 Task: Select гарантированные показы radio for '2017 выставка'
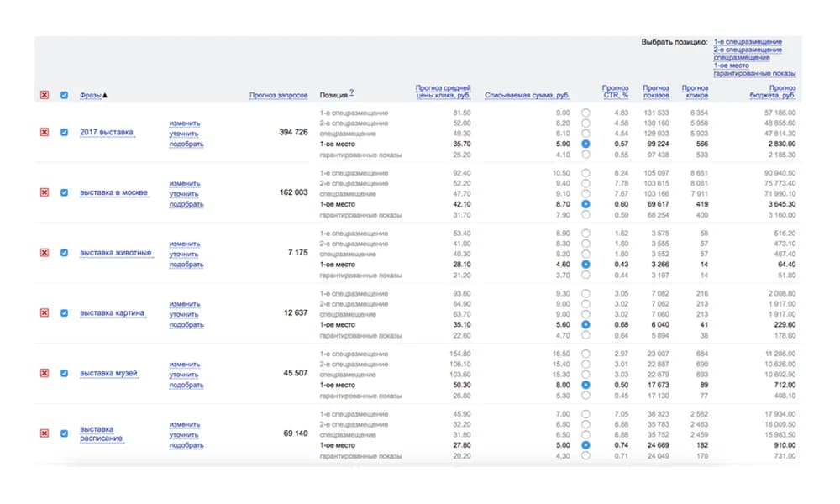(586, 155)
